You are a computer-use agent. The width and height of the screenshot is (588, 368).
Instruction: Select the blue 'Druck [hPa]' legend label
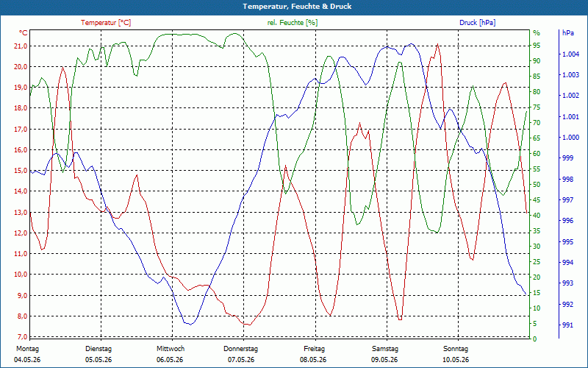click(477, 23)
